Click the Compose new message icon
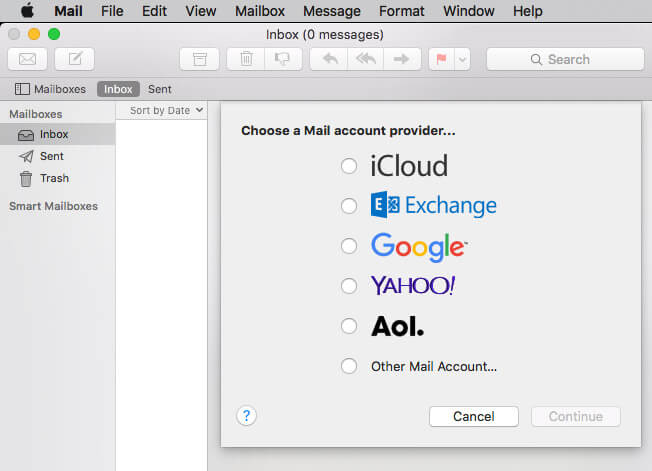The height and width of the screenshot is (471, 652). tap(75, 59)
